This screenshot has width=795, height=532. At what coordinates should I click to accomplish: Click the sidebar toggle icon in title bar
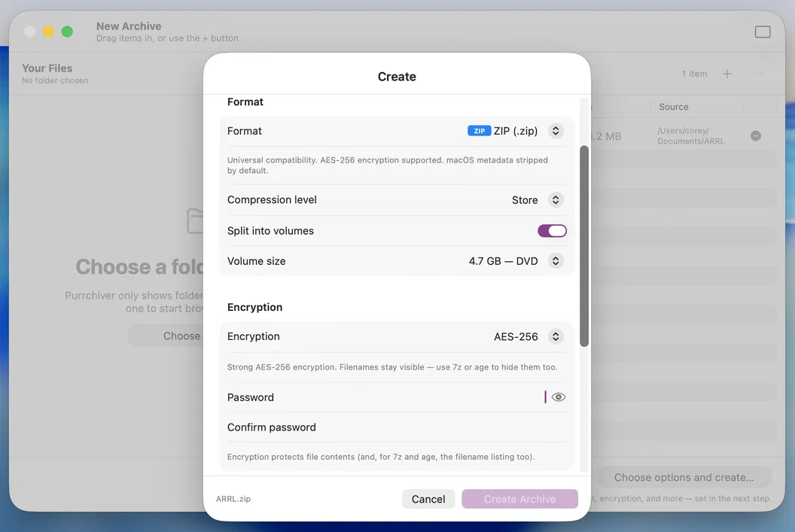(x=763, y=32)
